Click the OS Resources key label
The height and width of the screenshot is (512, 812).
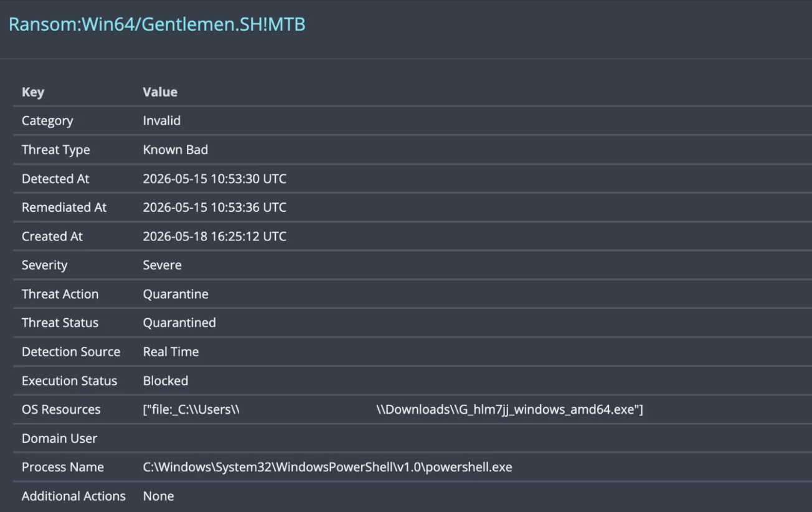click(x=61, y=409)
